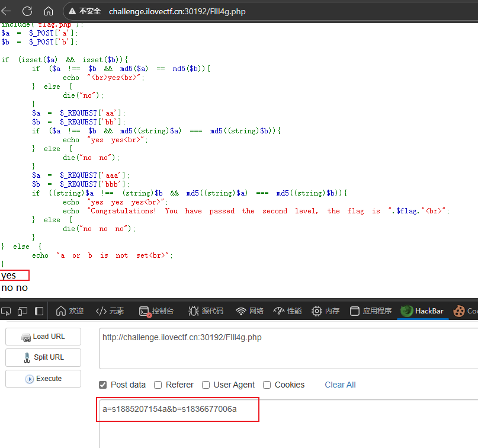Click the play icon on Execute
Viewport: 478px width, 448px height.
point(30,379)
